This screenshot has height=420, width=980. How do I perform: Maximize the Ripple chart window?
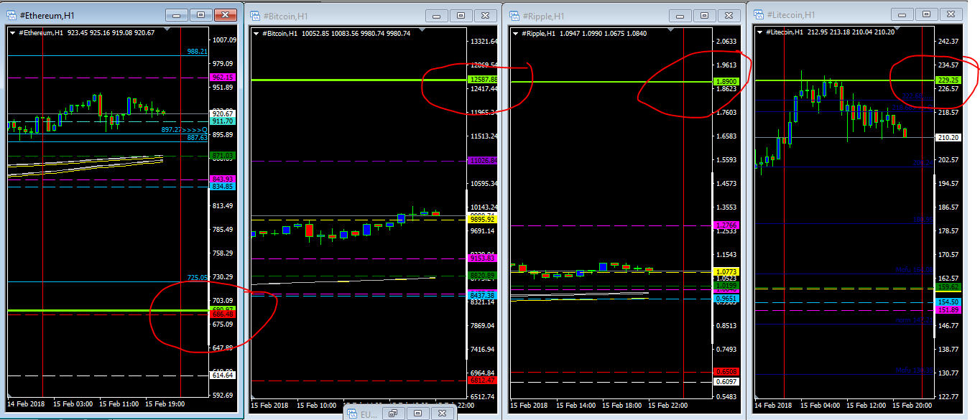pyautogui.click(x=705, y=15)
